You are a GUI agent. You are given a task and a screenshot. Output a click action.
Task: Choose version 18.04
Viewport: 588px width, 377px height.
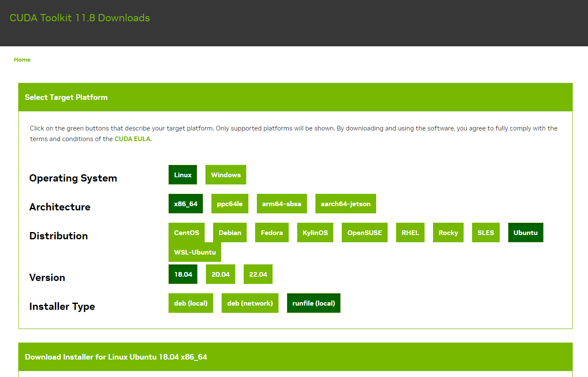point(183,274)
